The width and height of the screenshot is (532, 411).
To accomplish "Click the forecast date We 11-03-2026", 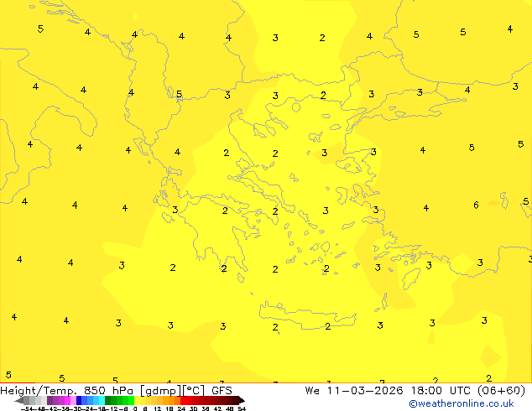I will click(354, 391).
